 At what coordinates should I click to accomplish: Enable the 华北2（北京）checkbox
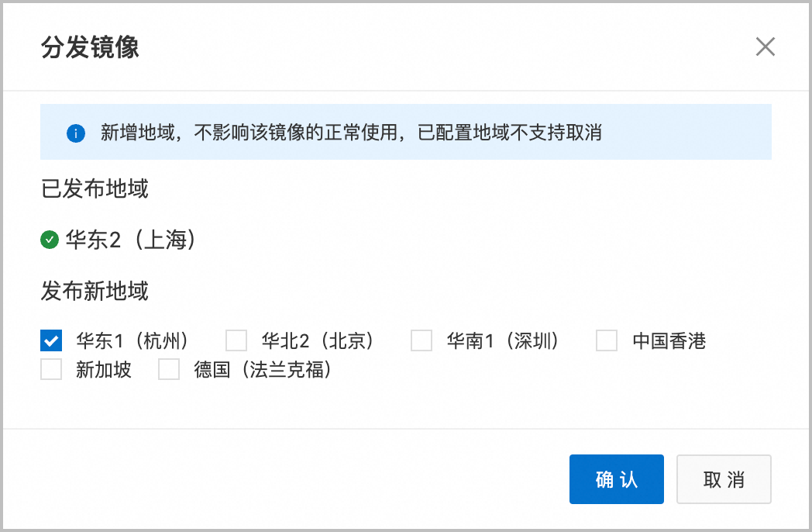236,340
